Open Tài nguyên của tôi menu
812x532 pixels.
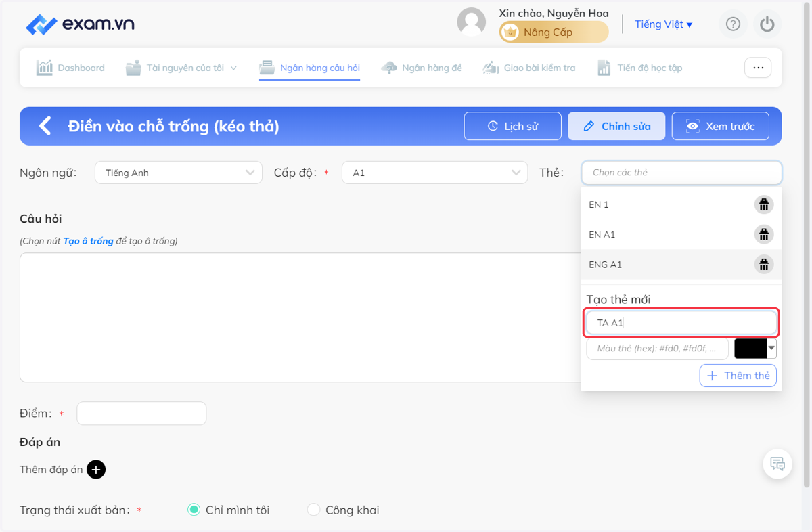[x=181, y=68]
